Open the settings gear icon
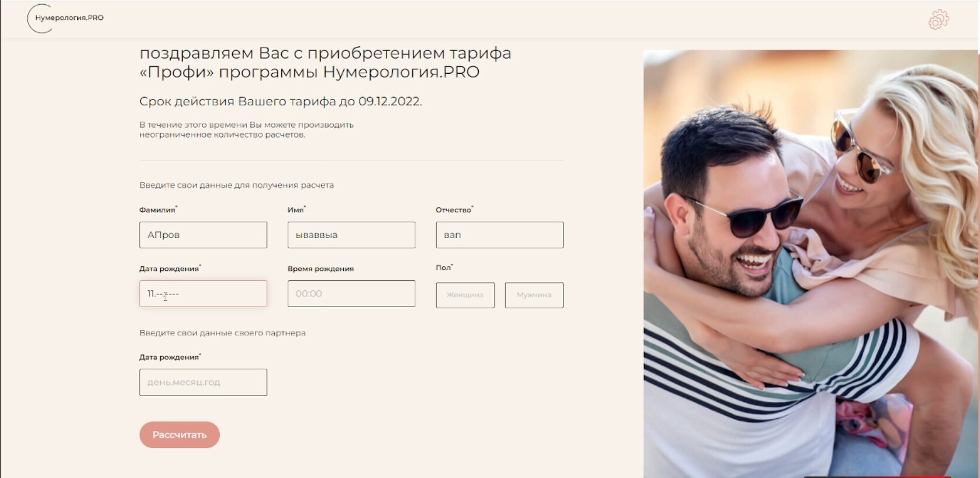The width and height of the screenshot is (980, 478). [x=938, y=19]
